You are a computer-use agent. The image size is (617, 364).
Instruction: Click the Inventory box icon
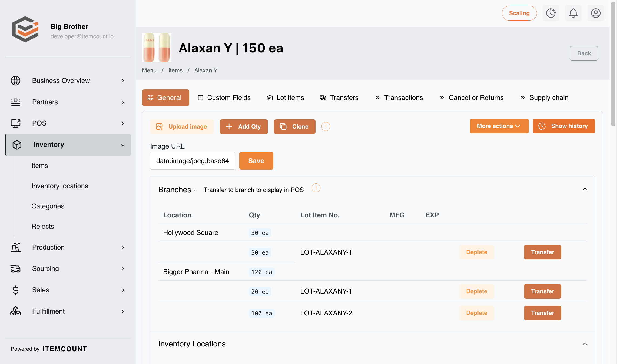click(x=17, y=145)
